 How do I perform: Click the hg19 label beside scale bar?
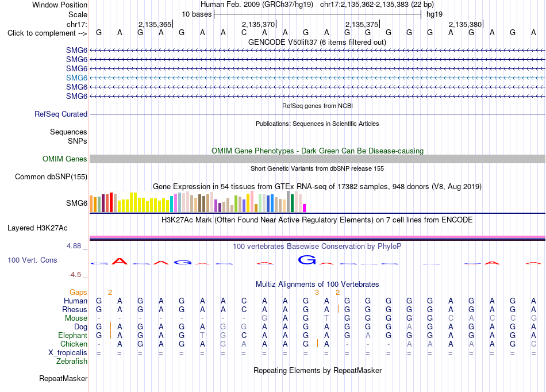[435, 14]
